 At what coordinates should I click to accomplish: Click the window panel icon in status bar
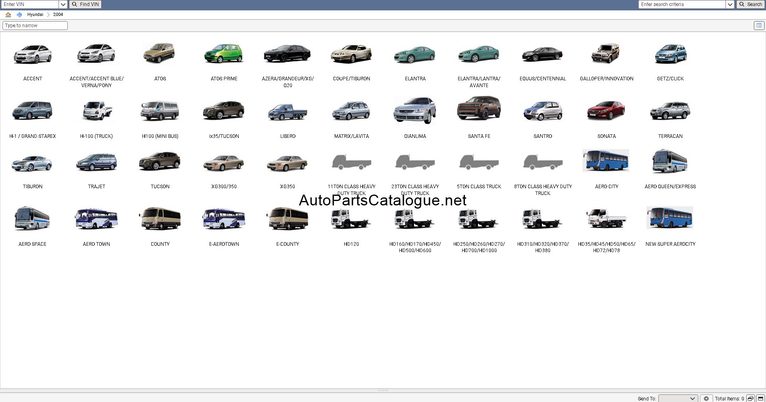760,399
